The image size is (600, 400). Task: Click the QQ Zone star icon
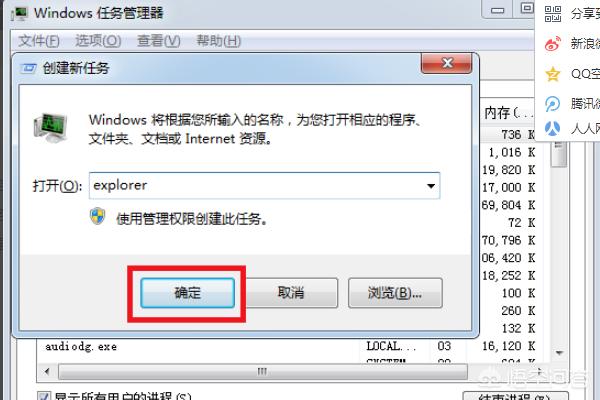pyautogui.click(x=553, y=73)
